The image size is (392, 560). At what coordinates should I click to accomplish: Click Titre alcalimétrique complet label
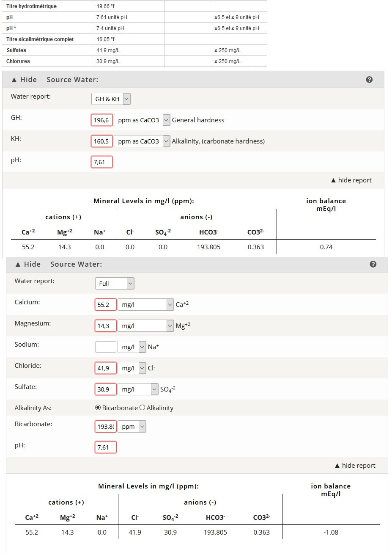coord(40,39)
